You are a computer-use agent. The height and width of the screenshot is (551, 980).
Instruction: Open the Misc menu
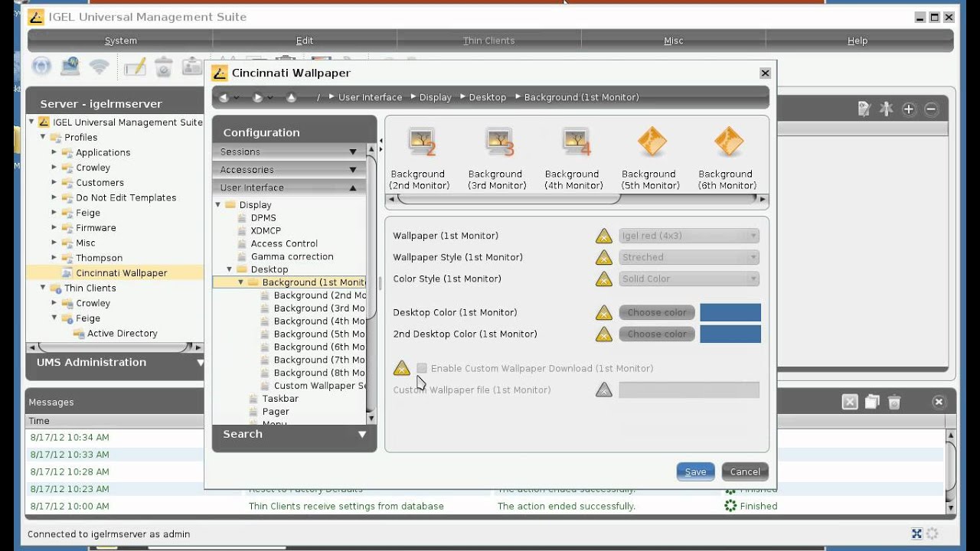tap(673, 41)
